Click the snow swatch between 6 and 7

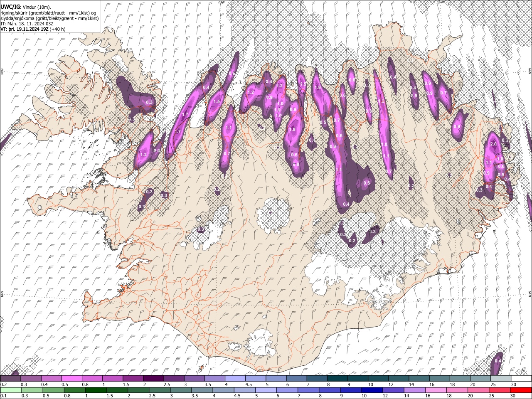click(296, 378)
